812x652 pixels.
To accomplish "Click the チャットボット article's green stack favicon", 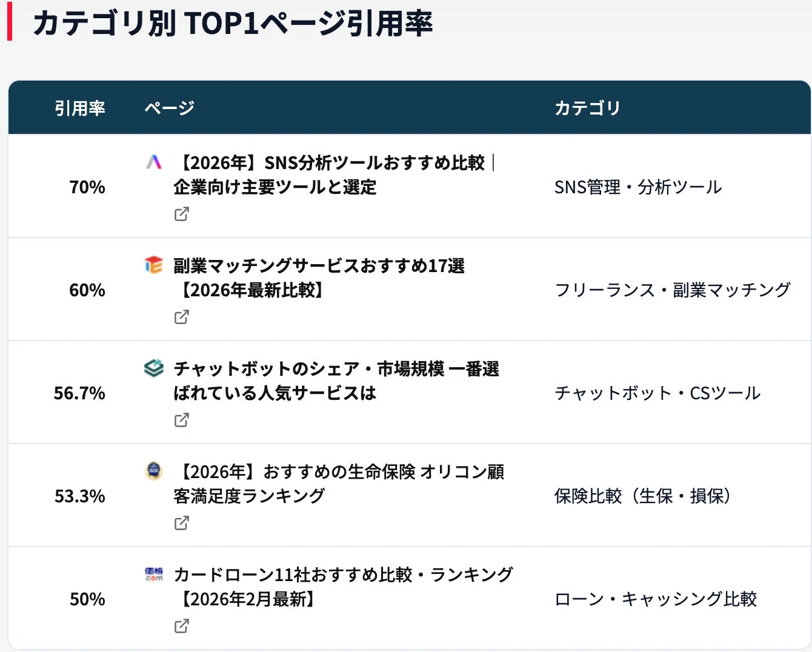I will pos(154,368).
